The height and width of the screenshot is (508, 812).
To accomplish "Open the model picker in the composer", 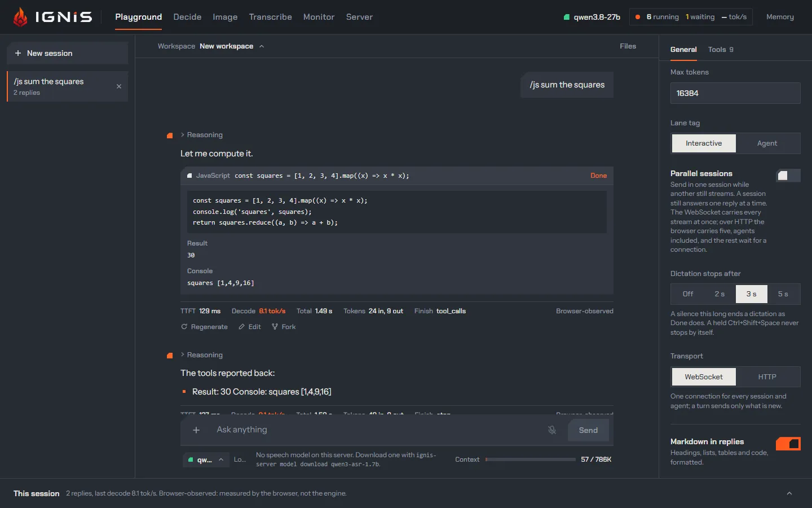I will pos(206,459).
